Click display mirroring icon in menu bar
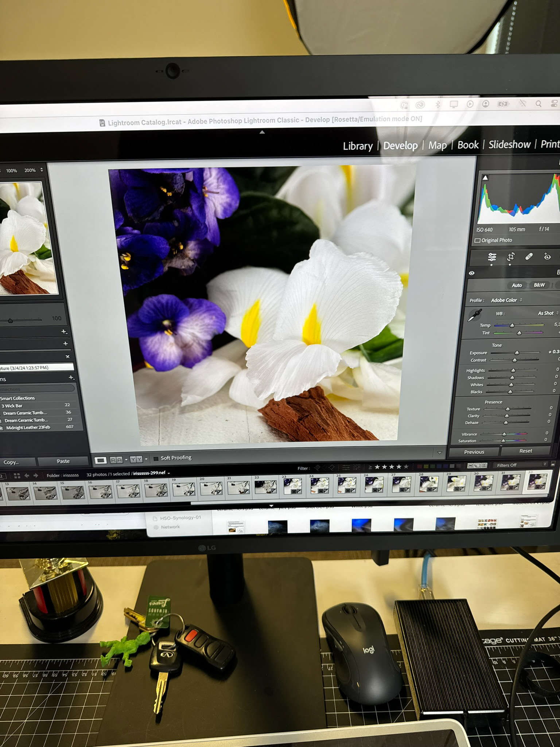 [x=454, y=105]
